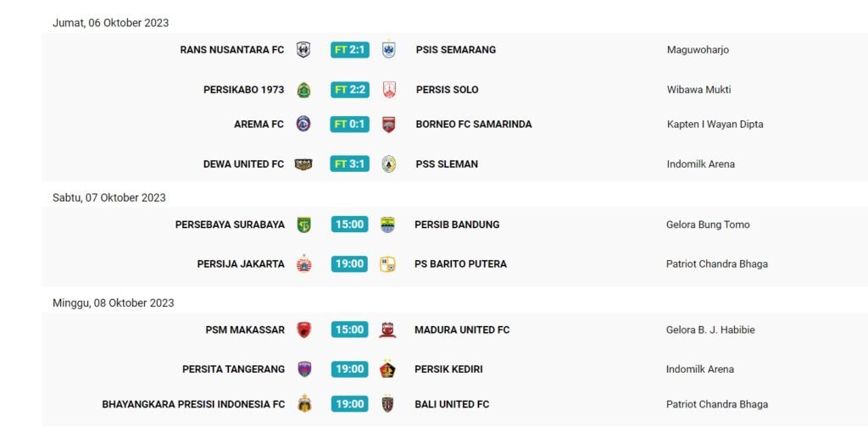The image size is (868, 438).
Task: Click the Bhayangkara Presisi Indonesia FC name
Action: pos(193,404)
